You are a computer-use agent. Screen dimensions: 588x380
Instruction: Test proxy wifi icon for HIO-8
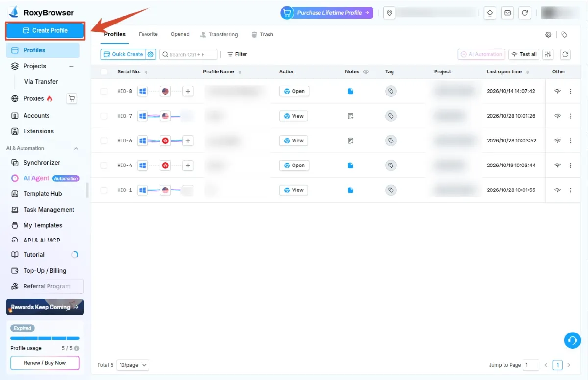557,91
